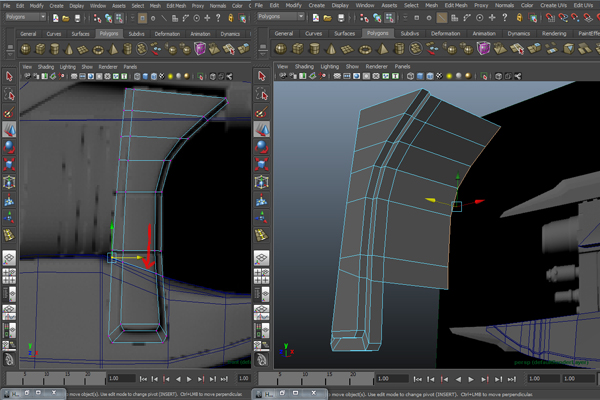Create new scene icon in right window
The width and height of the screenshot is (600, 400).
(x=316, y=18)
